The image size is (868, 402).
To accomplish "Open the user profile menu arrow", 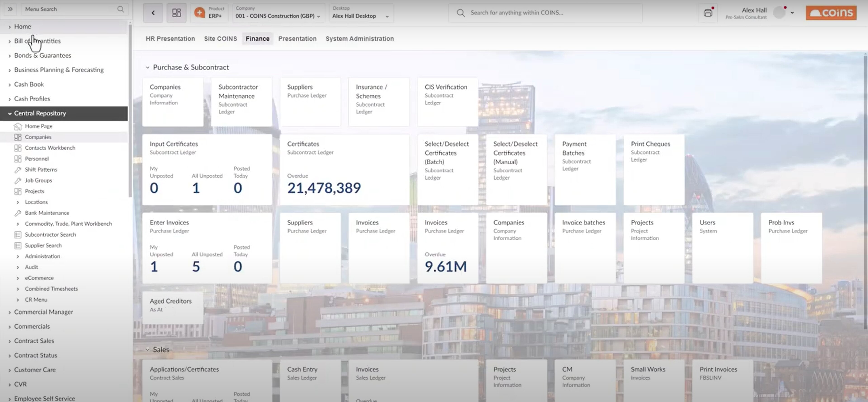I will coord(792,13).
